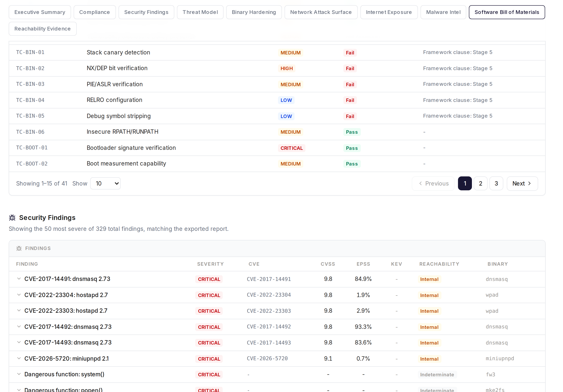
Task: Expand the CVE-2017-14492 dnsmasq finding row
Action: click(19, 326)
